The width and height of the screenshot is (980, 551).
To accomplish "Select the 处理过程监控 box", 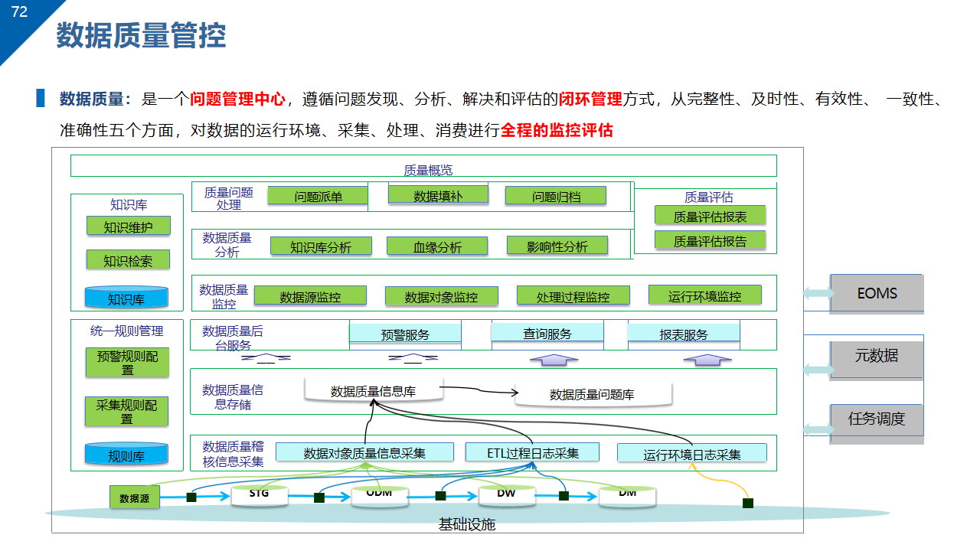I will pyautogui.click(x=573, y=296).
